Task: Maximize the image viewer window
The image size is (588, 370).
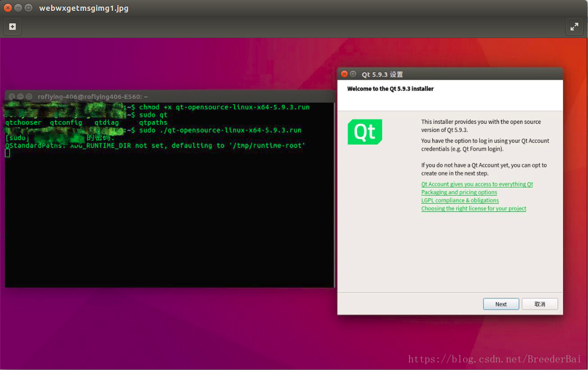Action: (x=28, y=8)
